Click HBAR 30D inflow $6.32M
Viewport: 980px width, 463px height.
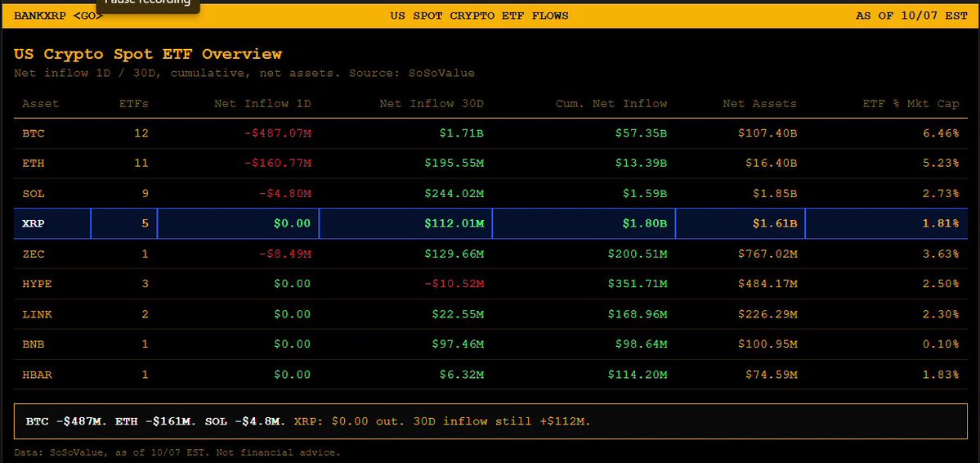(x=462, y=375)
